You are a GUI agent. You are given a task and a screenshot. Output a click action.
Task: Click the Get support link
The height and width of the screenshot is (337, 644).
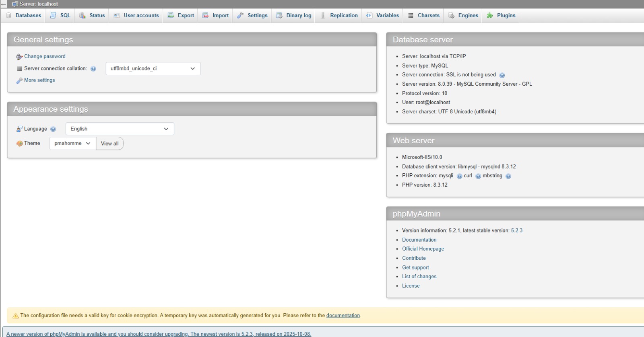point(415,267)
